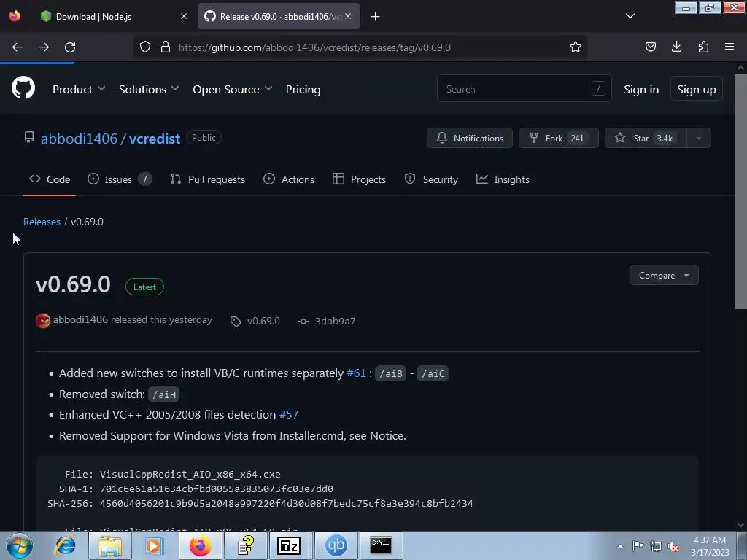Click the browser address bar URL
Screen dimensions: 747x560
point(314,47)
